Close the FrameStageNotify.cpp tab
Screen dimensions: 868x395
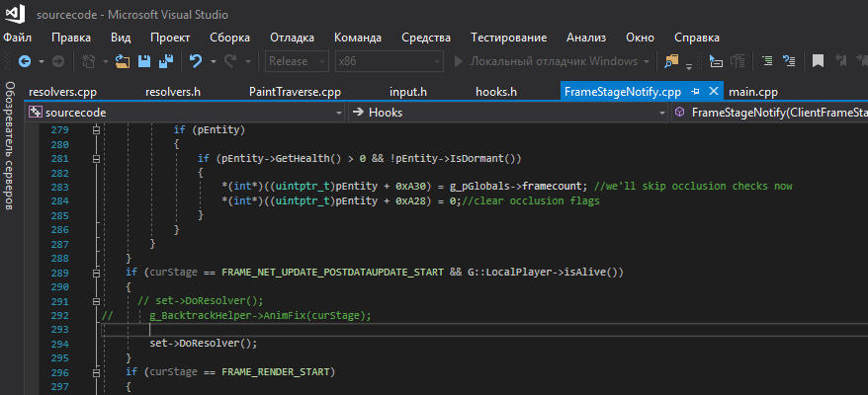tap(712, 91)
